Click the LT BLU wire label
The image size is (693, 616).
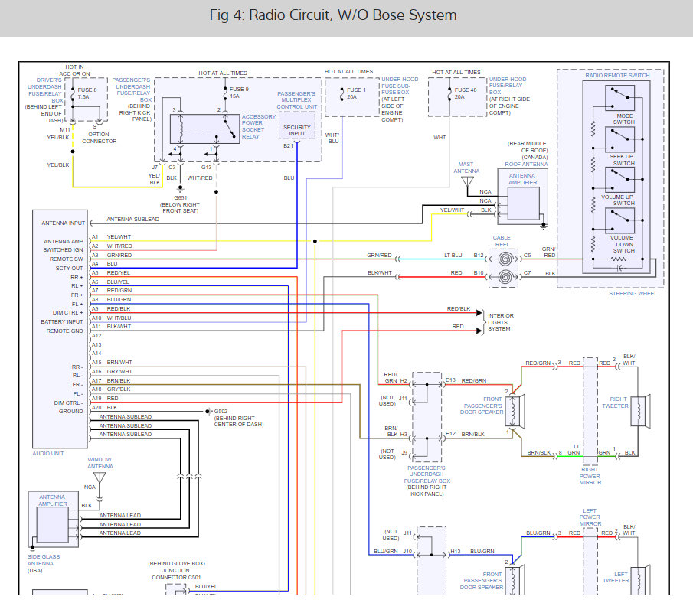453,256
